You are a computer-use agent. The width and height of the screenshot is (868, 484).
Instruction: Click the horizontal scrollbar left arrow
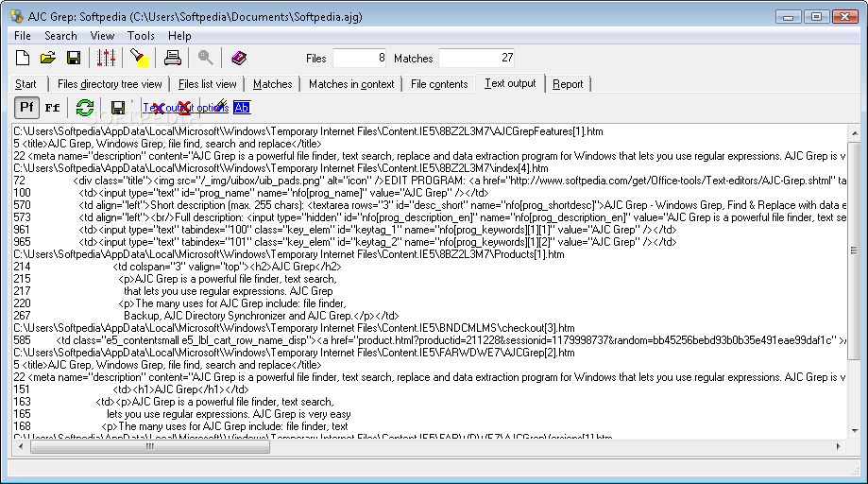[21, 446]
